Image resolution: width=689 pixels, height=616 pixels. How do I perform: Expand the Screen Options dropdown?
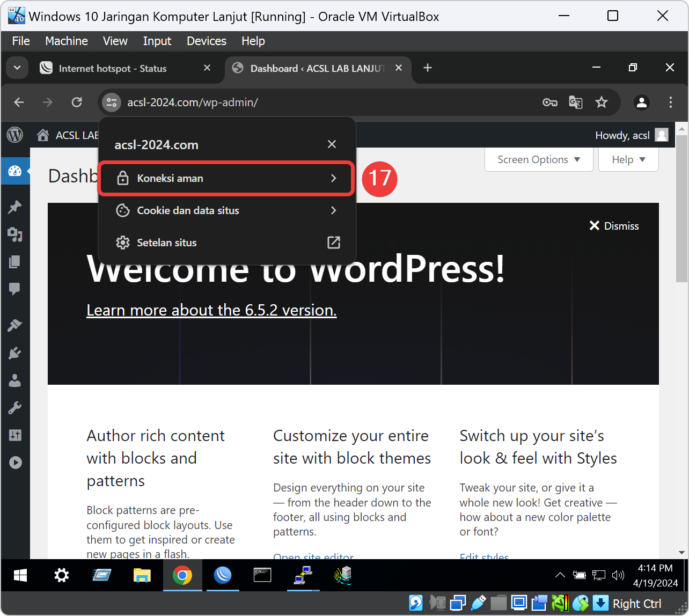[539, 159]
